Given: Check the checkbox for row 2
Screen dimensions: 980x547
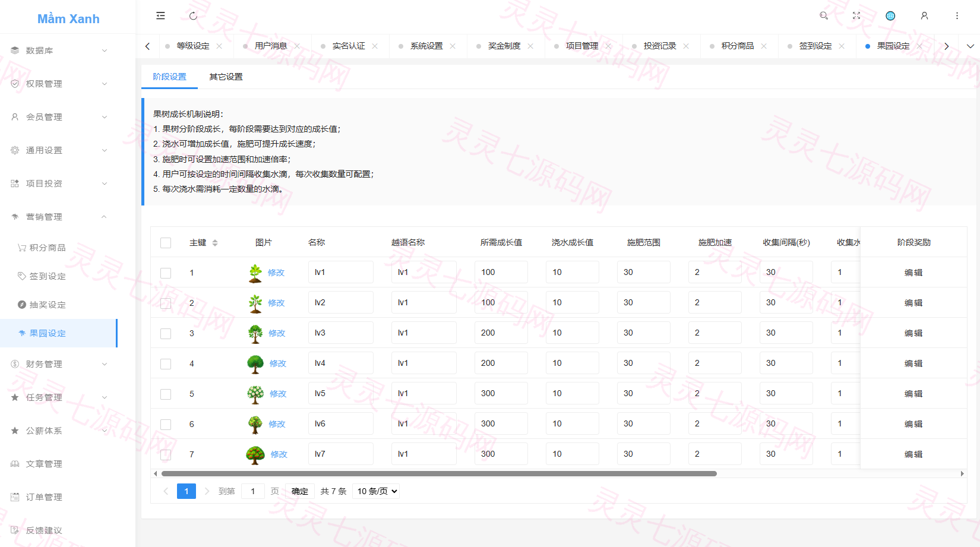Looking at the screenshot, I should tap(166, 303).
